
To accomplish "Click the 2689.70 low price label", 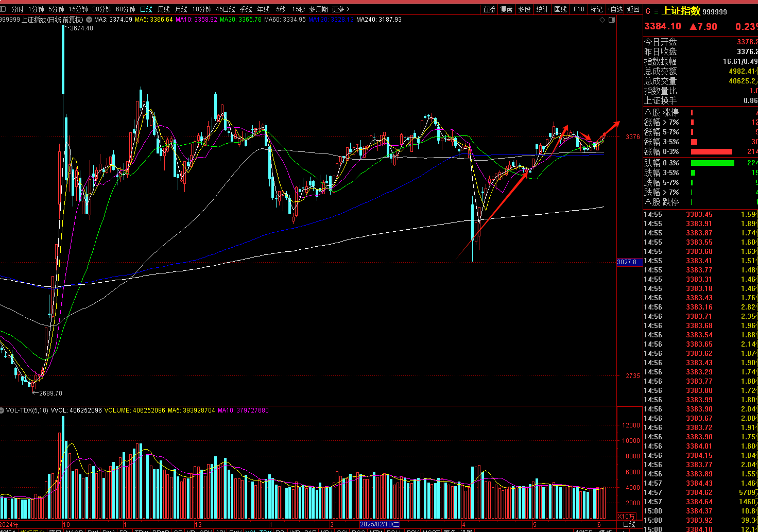I will (x=50, y=393).
